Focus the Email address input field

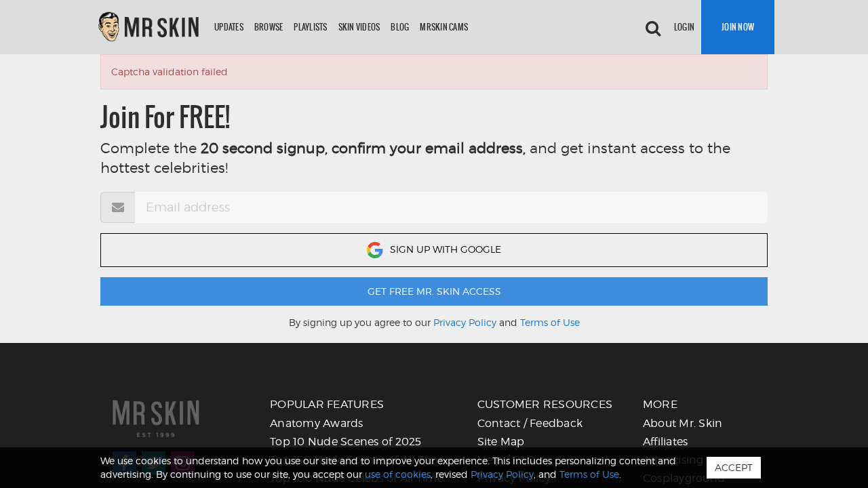[x=451, y=207]
